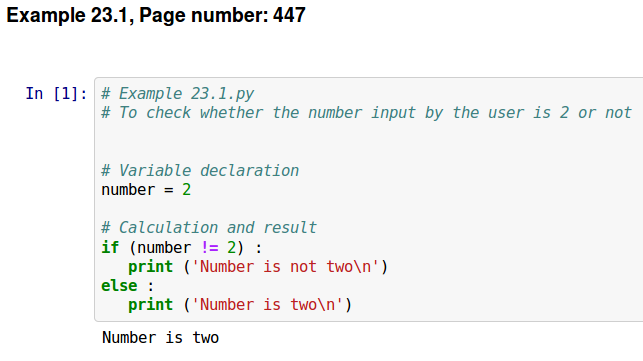
Task: Click the '# Calculation and result' comment
Action: pos(209,228)
